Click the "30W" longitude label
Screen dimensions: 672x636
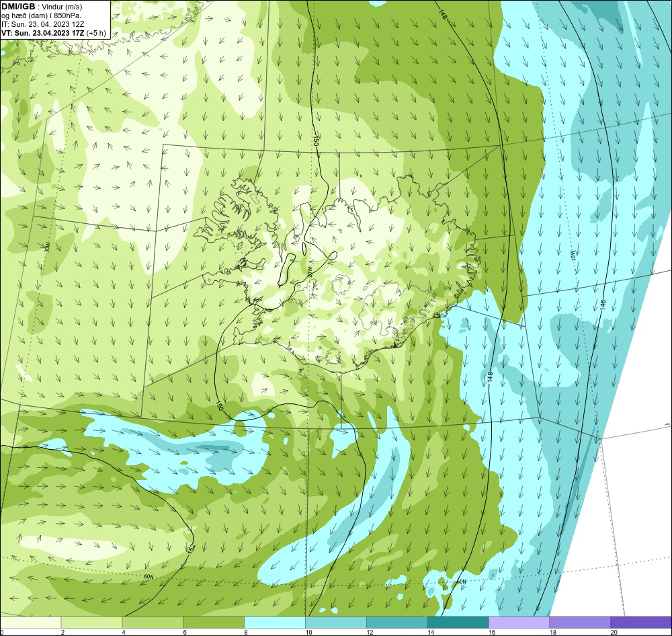[x=48, y=247]
